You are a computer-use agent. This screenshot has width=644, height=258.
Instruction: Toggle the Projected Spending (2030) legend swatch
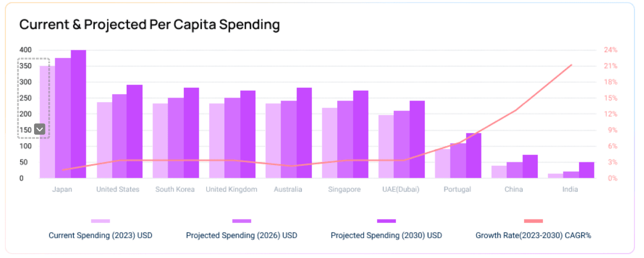coord(386,221)
